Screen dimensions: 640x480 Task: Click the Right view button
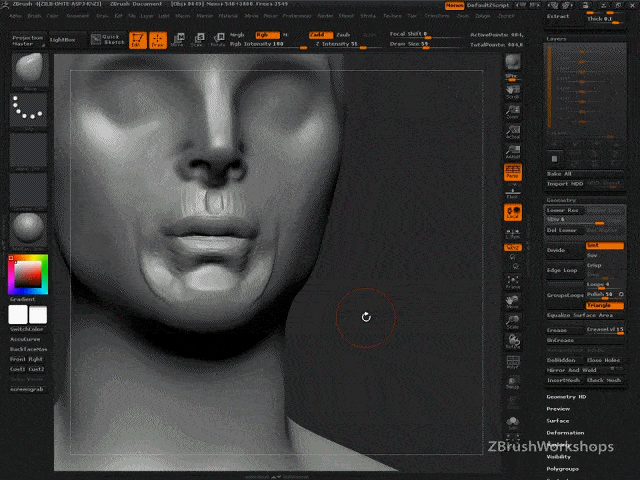36,359
